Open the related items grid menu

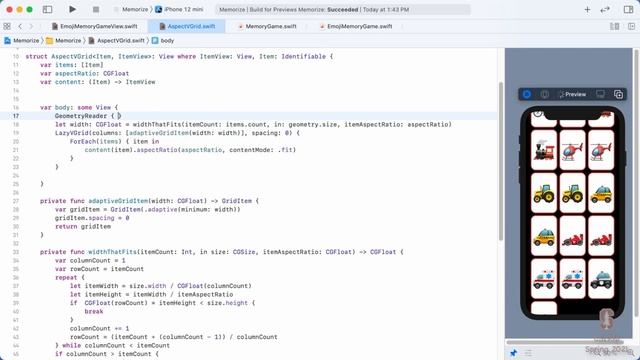7,26
